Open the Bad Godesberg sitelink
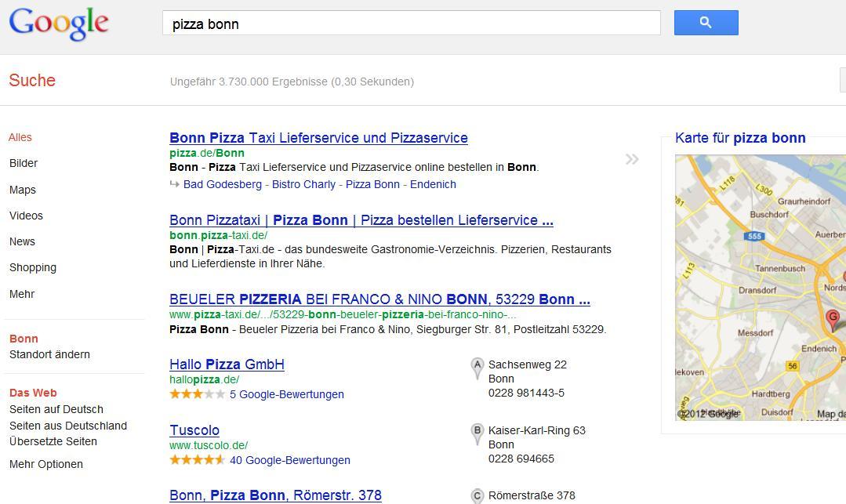Image resolution: width=846 pixels, height=504 pixels. [223, 184]
